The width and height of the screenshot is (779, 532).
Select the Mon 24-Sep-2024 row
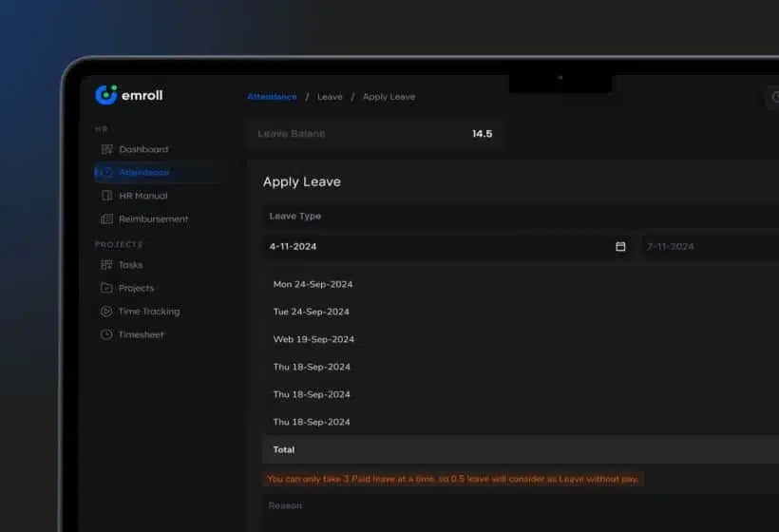[x=521, y=284]
